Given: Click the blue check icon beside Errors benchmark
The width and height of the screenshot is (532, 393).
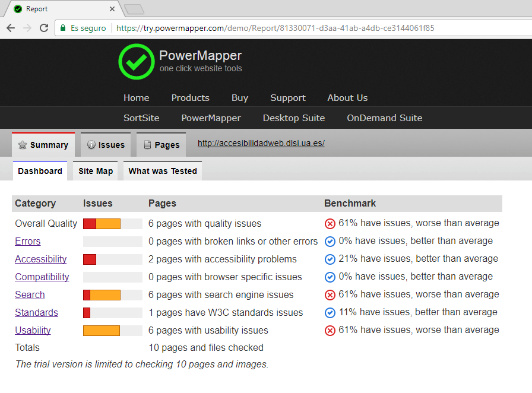Looking at the screenshot, I should point(329,241).
